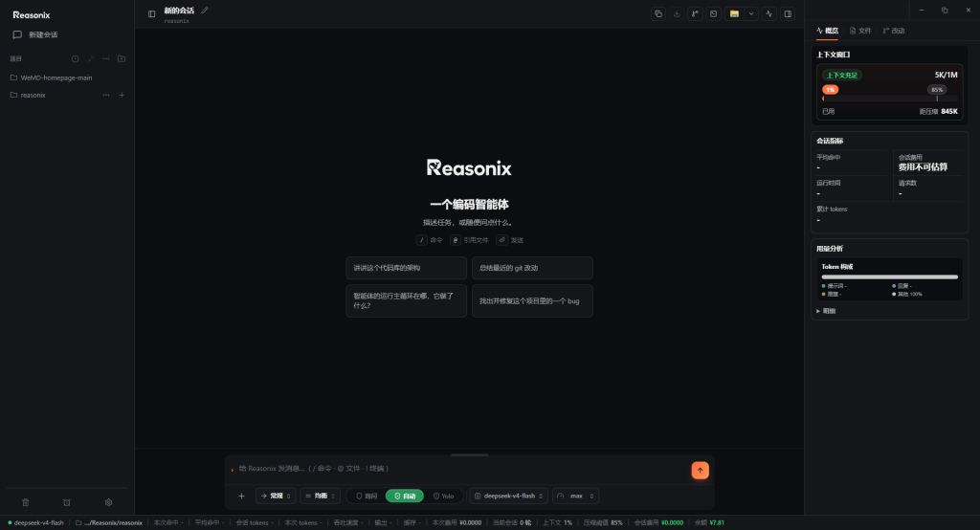980x530 pixels.
Task: Expand the 明细 details disclosure
Action: pyautogui.click(x=826, y=311)
